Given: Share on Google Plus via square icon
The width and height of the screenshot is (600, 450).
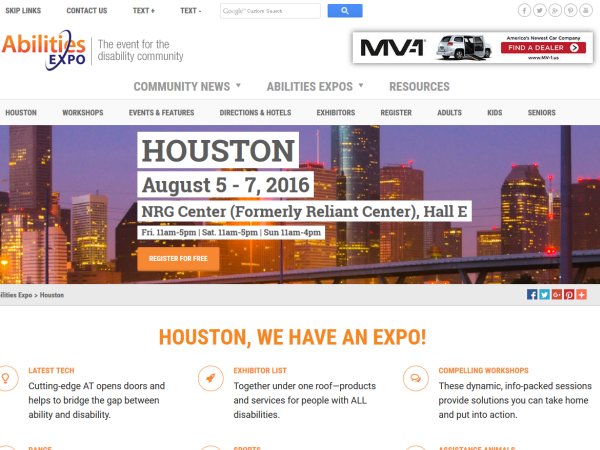Looking at the screenshot, I should pyautogui.click(x=556, y=294).
